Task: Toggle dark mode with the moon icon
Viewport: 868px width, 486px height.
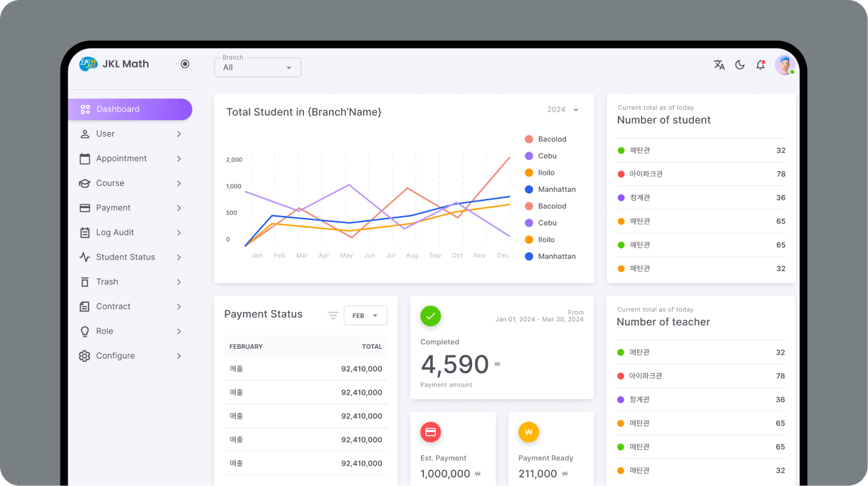Action: (740, 64)
